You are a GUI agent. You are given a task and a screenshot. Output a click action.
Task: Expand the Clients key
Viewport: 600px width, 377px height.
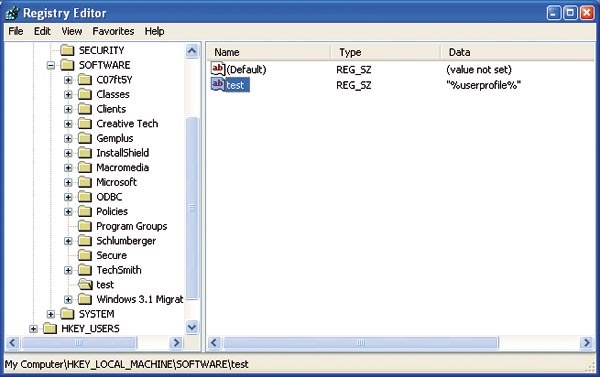click(68, 109)
